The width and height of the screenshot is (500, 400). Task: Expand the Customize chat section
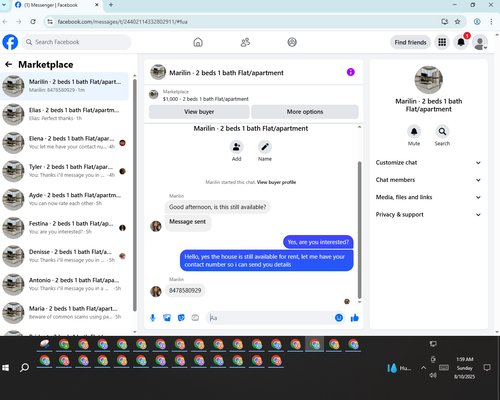pyautogui.click(x=429, y=163)
